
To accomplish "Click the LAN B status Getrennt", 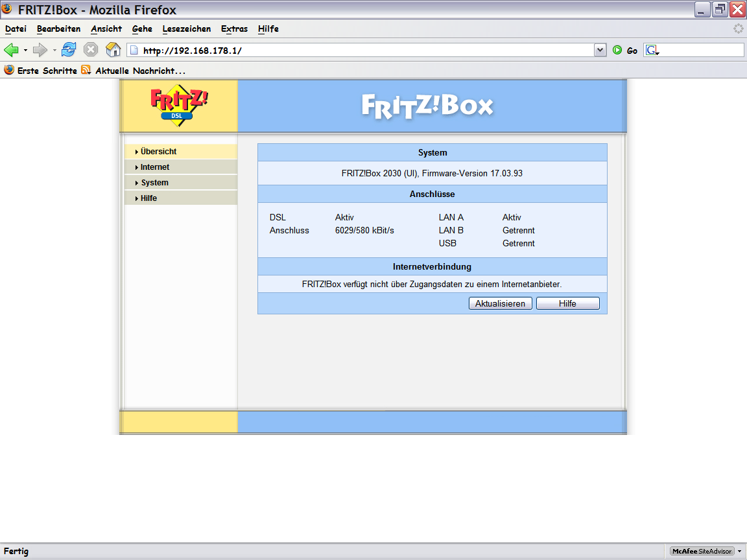I will coord(518,231).
